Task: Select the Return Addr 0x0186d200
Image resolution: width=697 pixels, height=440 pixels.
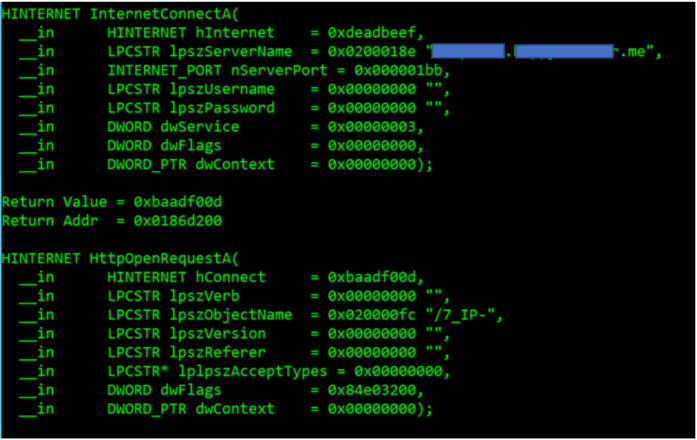Action: pos(177,221)
